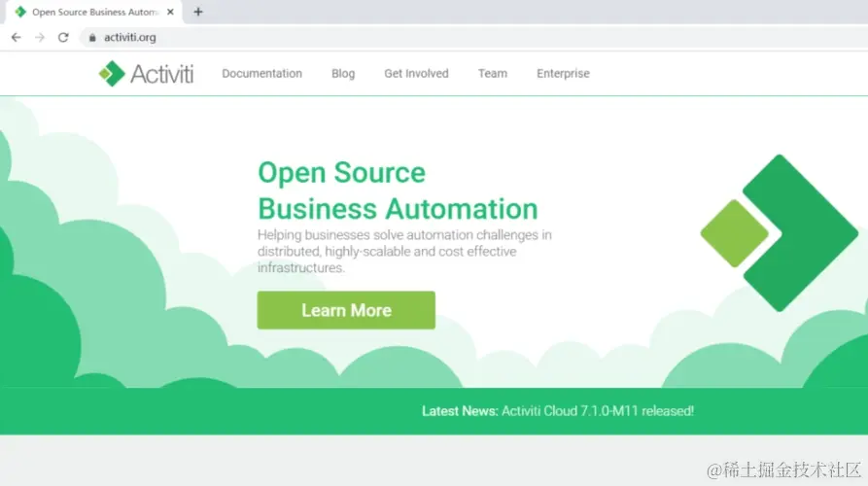Open the Enterprise page
868x486 pixels.
[563, 74]
